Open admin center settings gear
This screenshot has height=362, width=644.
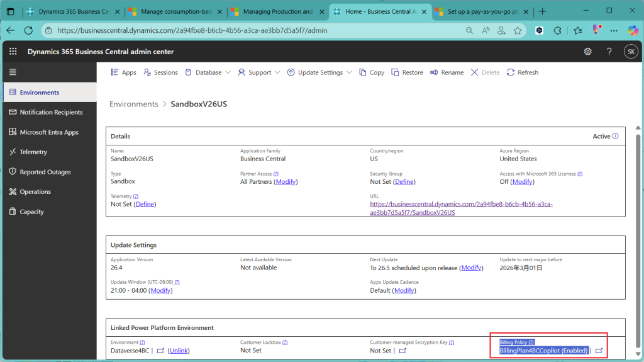(x=588, y=52)
